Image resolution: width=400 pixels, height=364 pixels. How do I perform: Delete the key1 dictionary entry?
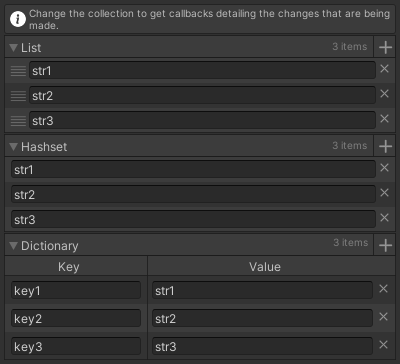click(x=383, y=289)
